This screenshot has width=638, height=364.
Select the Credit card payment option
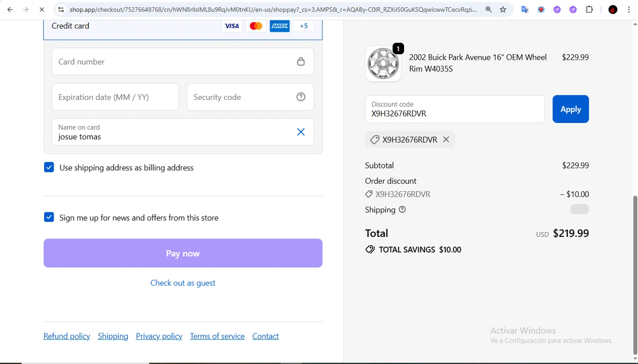coord(183,26)
